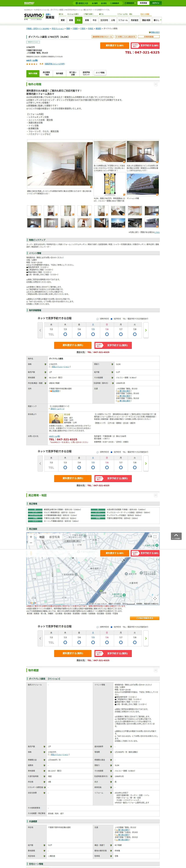Viewport: 186px width, 868px height.
Task: Expand the 暮らし menu in the navigation
Action: pos(157,20)
